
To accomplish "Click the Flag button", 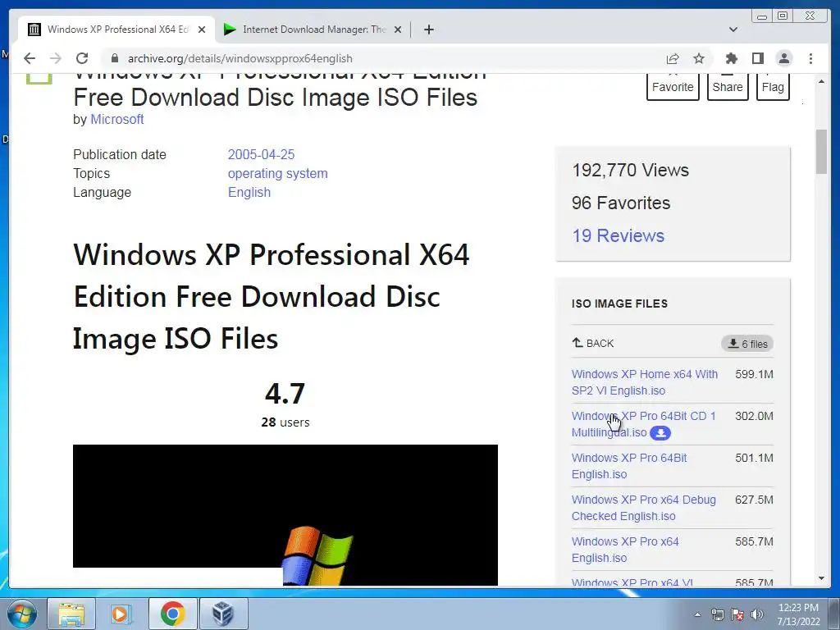I will tap(773, 85).
